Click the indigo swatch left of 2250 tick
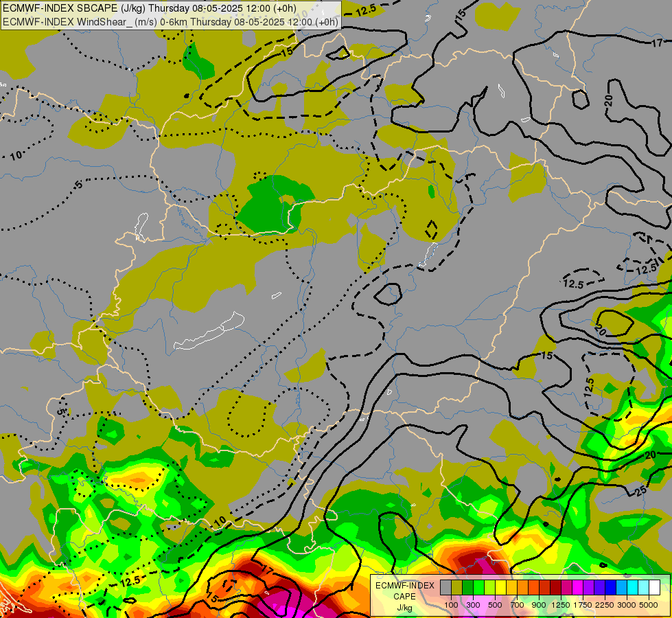 coord(599,588)
